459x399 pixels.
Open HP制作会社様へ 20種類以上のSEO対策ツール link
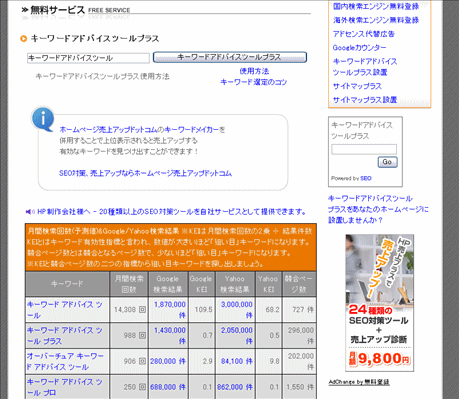click(172, 212)
